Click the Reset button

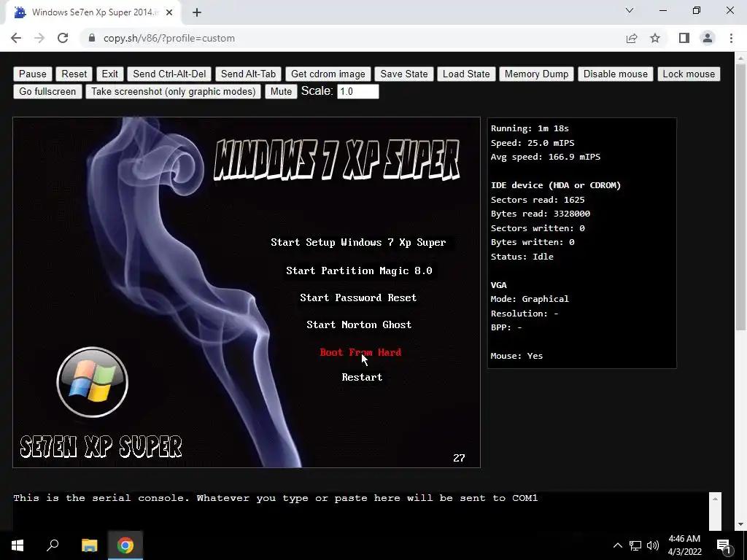point(74,74)
